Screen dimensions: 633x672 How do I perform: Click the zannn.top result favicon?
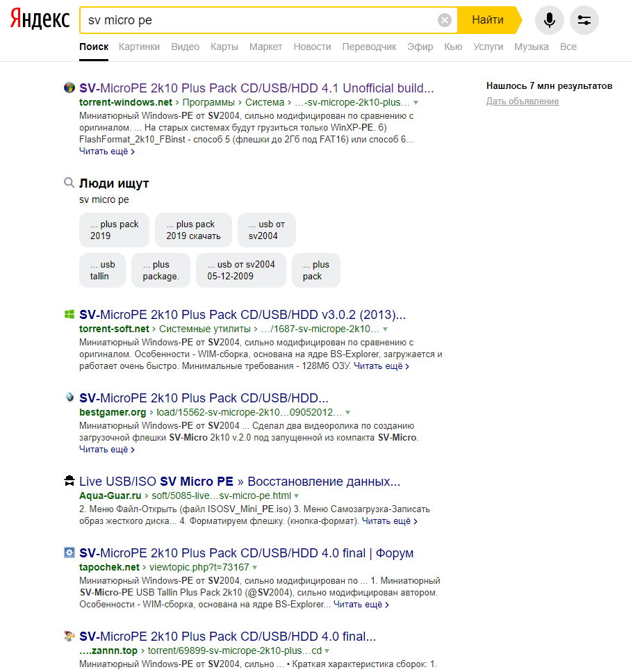[69, 636]
